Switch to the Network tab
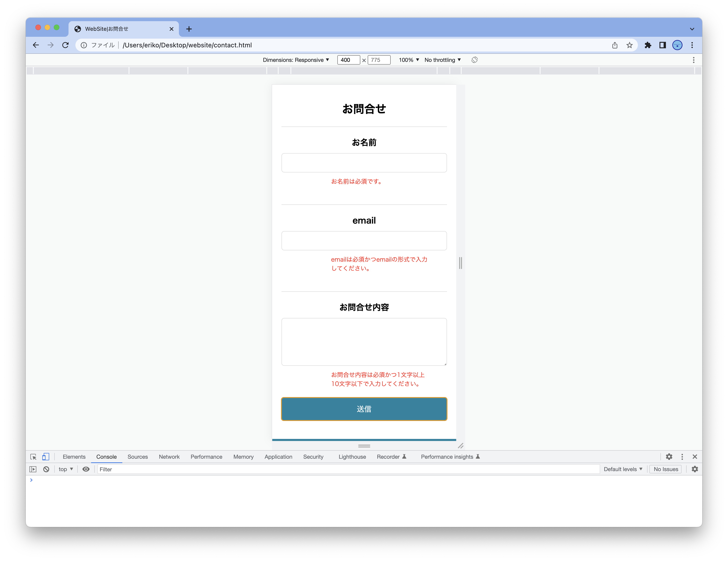This screenshot has height=561, width=728. pyautogui.click(x=169, y=457)
